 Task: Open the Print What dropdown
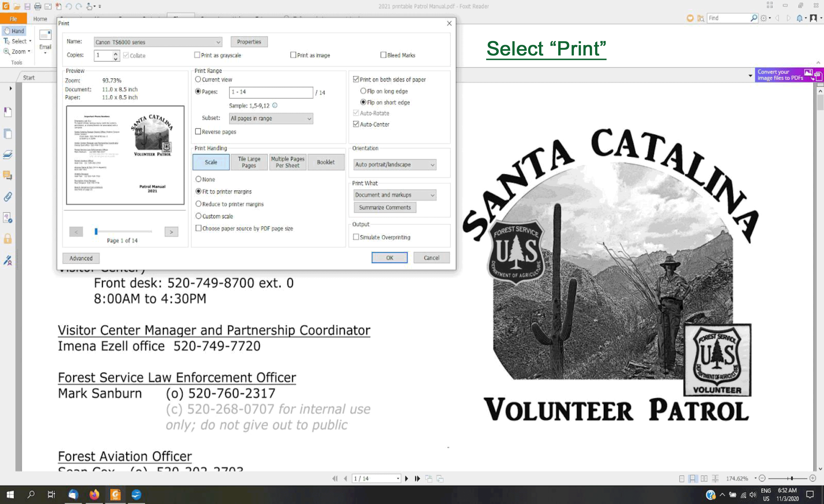click(x=395, y=195)
